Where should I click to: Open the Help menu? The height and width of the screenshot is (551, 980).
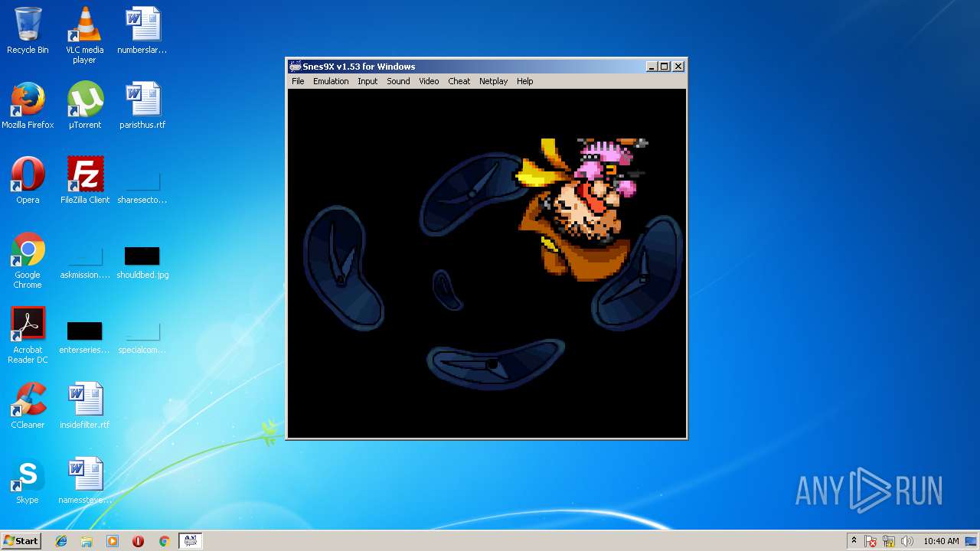pos(524,81)
